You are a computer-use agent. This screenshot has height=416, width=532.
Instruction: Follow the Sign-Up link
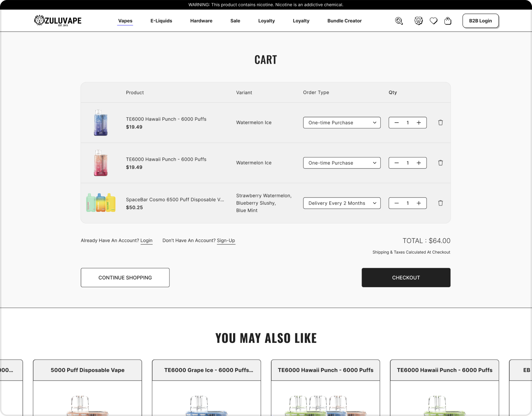tap(226, 241)
